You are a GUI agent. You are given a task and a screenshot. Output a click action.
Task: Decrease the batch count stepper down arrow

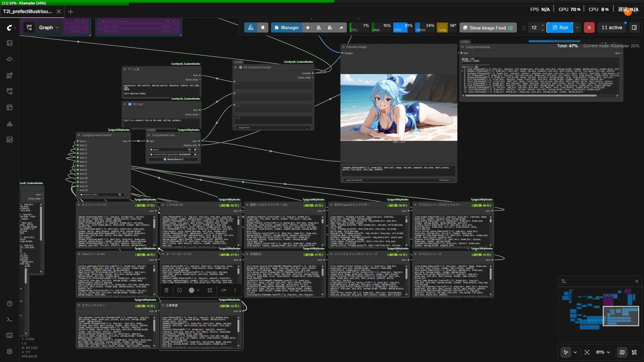point(543,30)
